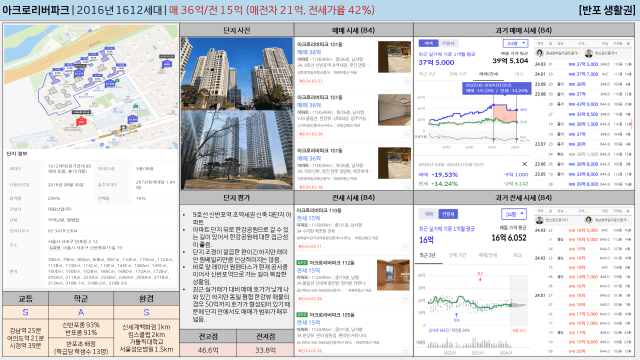Switch to 비교 tab in 전세 chart

click(518, 256)
